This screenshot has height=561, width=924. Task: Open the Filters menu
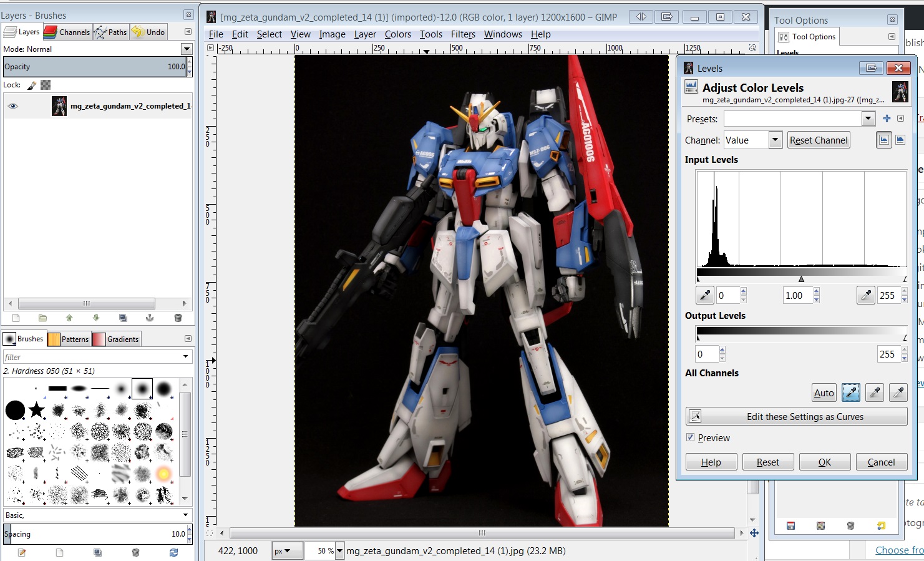coord(463,34)
